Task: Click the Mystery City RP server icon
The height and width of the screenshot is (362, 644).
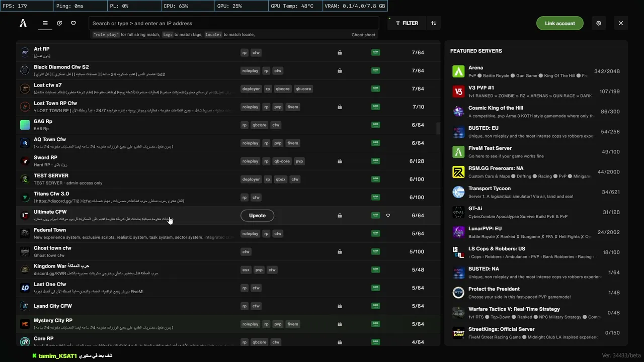Action: coord(25,324)
